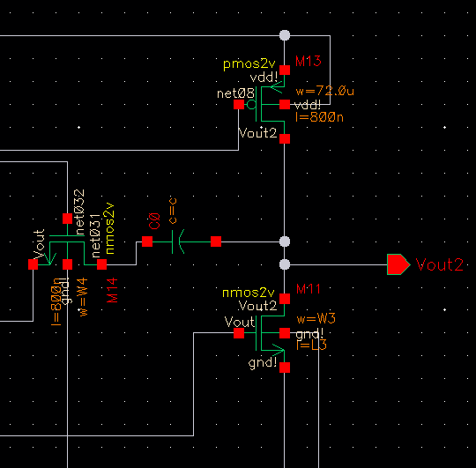Select the junction dot on Vout2 pin wire
This screenshot has height=468, width=476.
coord(285,264)
